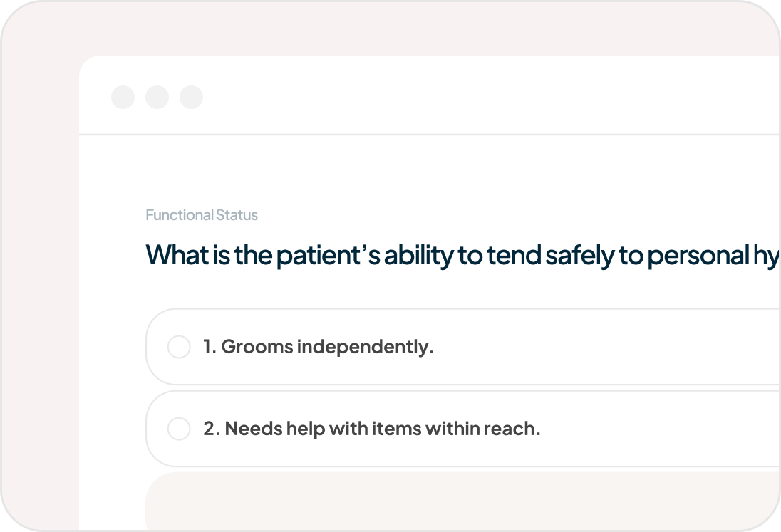Choose '2. Needs help with items within reach.' text
Screen dimensions: 781x532
371,429
